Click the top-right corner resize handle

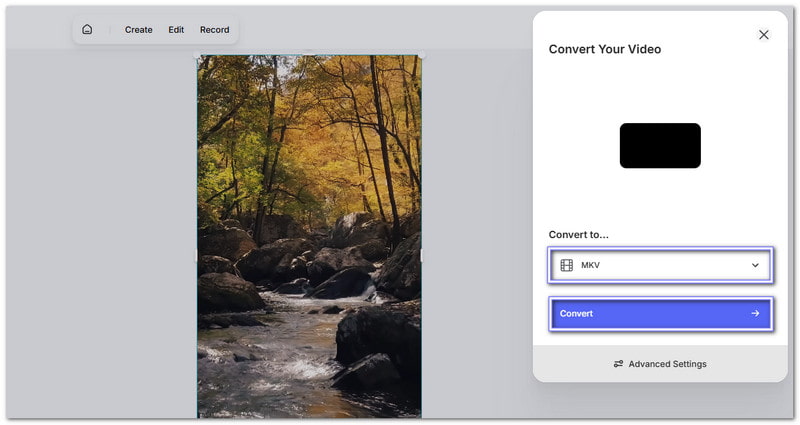pos(421,55)
